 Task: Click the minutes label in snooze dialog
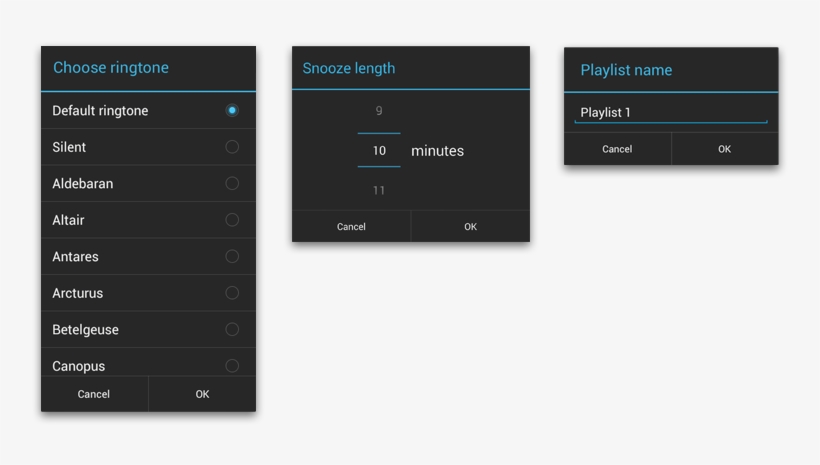[437, 151]
